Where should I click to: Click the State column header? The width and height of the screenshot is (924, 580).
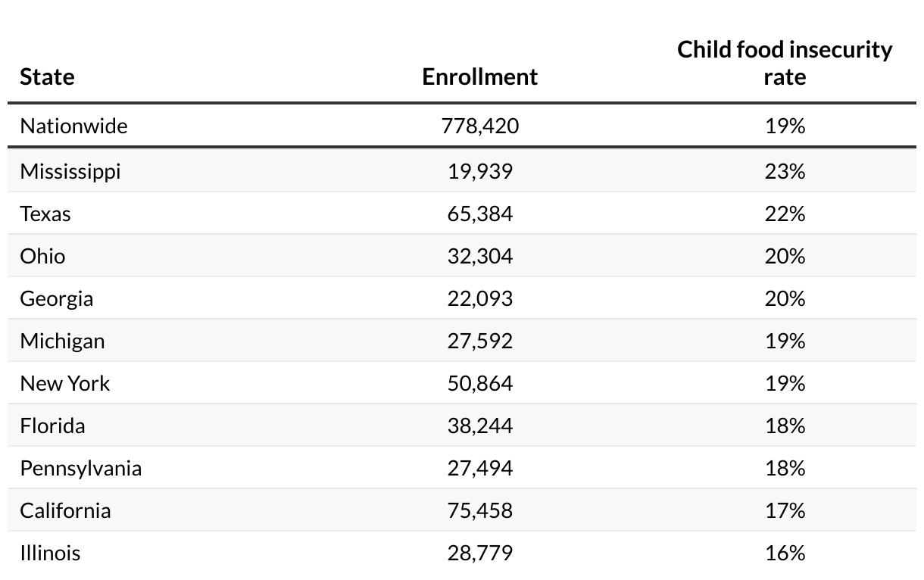point(47,76)
